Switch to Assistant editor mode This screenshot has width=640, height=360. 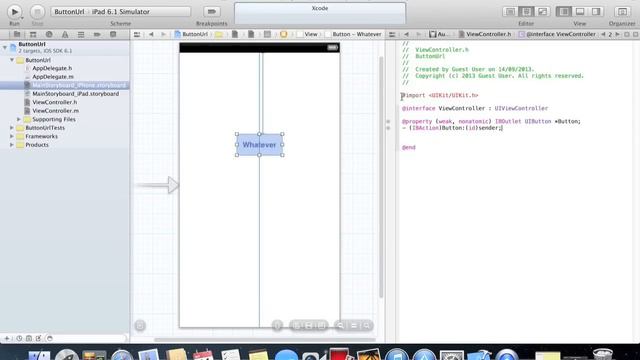pos(526,12)
